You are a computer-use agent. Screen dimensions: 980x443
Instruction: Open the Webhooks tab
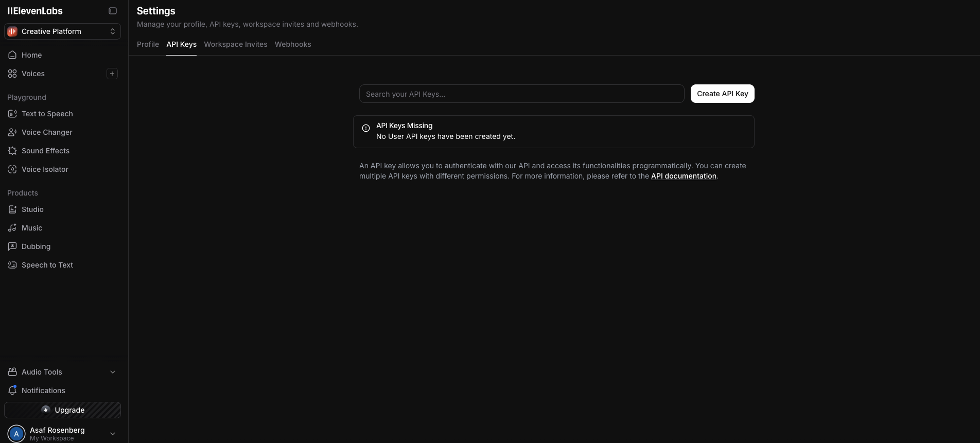293,44
